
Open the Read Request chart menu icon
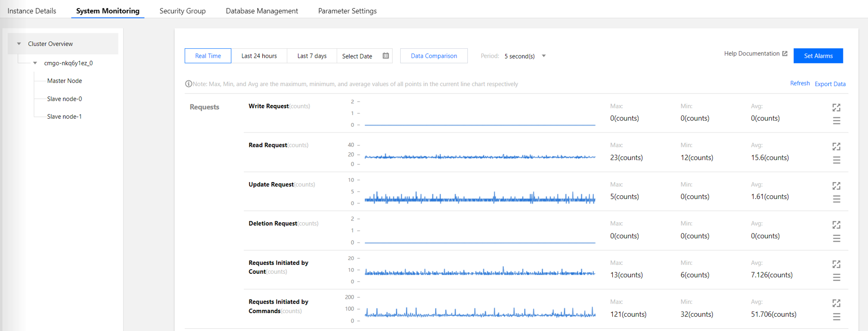(836, 160)
